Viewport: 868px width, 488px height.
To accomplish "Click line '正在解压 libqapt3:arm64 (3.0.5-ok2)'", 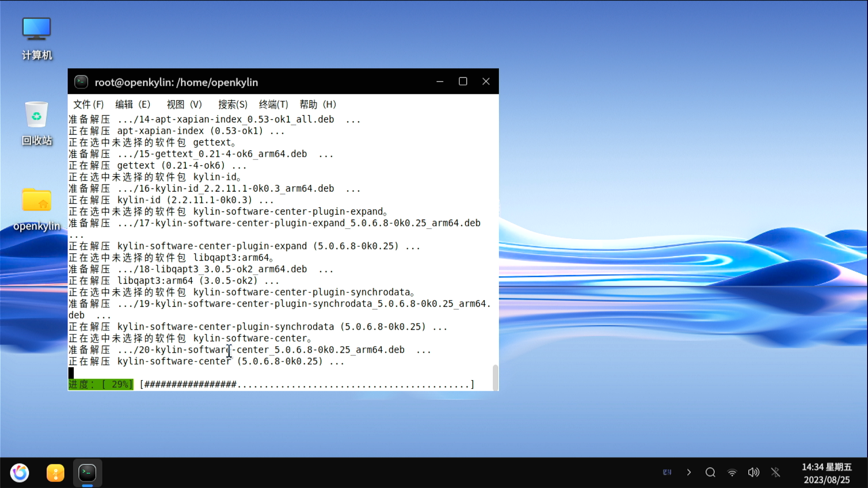I will pos(174,281).
